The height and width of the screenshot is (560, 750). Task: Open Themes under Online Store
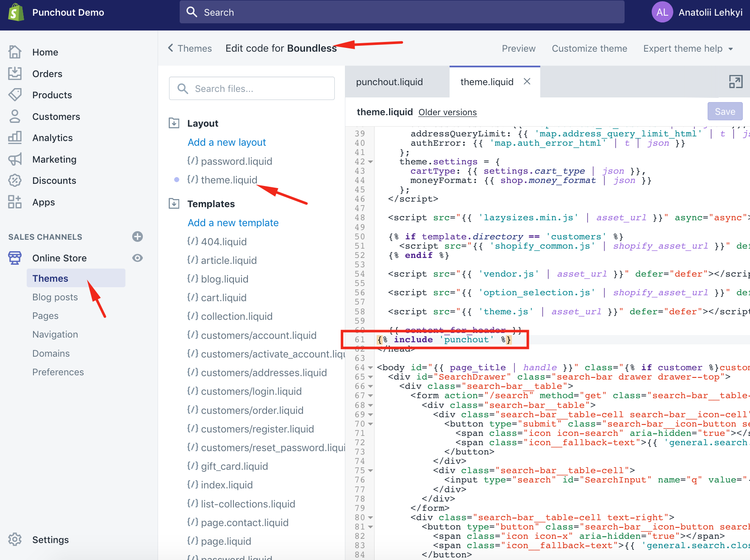click(76, 278)
